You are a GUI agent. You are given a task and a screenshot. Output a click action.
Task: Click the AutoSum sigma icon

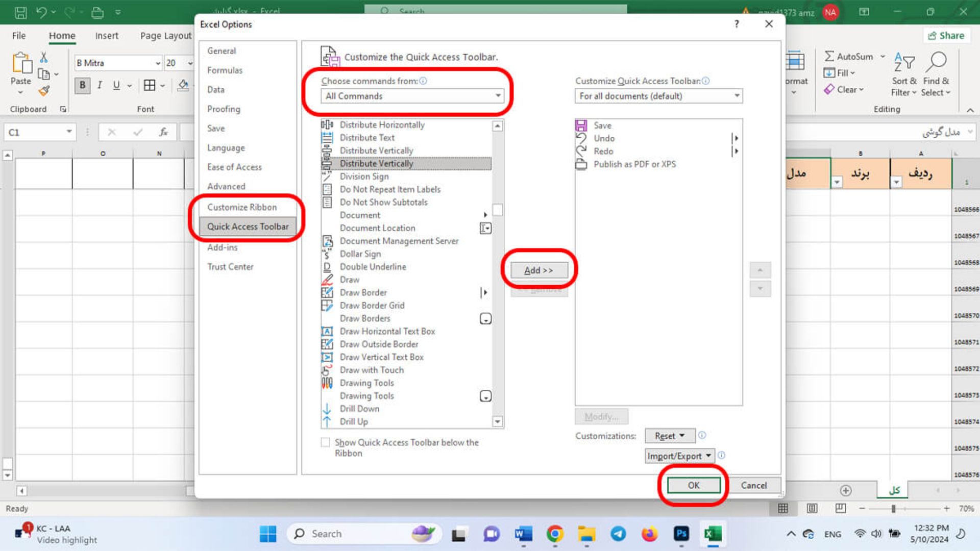829,56
